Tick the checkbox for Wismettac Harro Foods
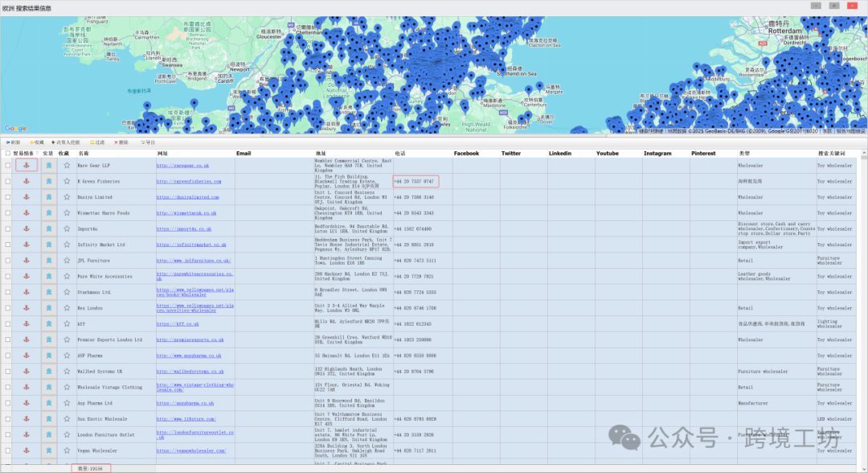This screenshot has height=473, width=868. coord(8,213)
